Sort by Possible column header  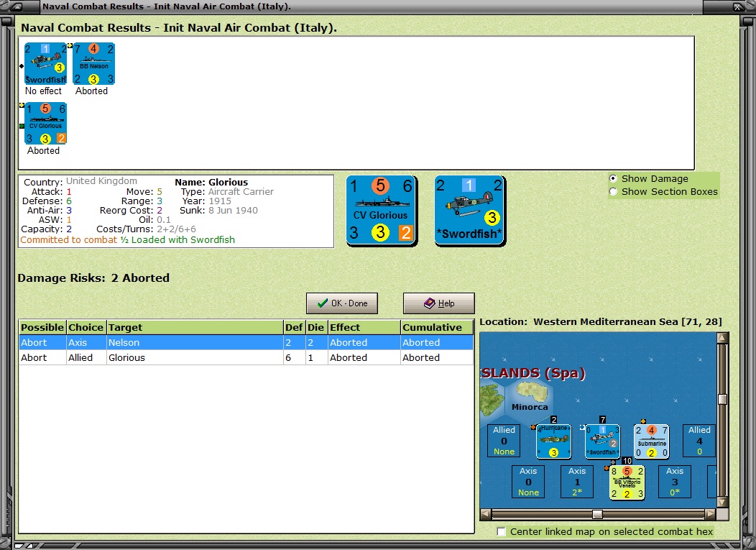(42, 327)
